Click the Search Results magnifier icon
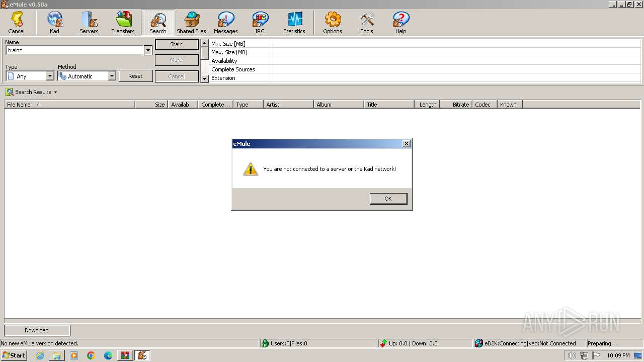The width and height of the screenshot is (644, 362). [x=10, y=92]
